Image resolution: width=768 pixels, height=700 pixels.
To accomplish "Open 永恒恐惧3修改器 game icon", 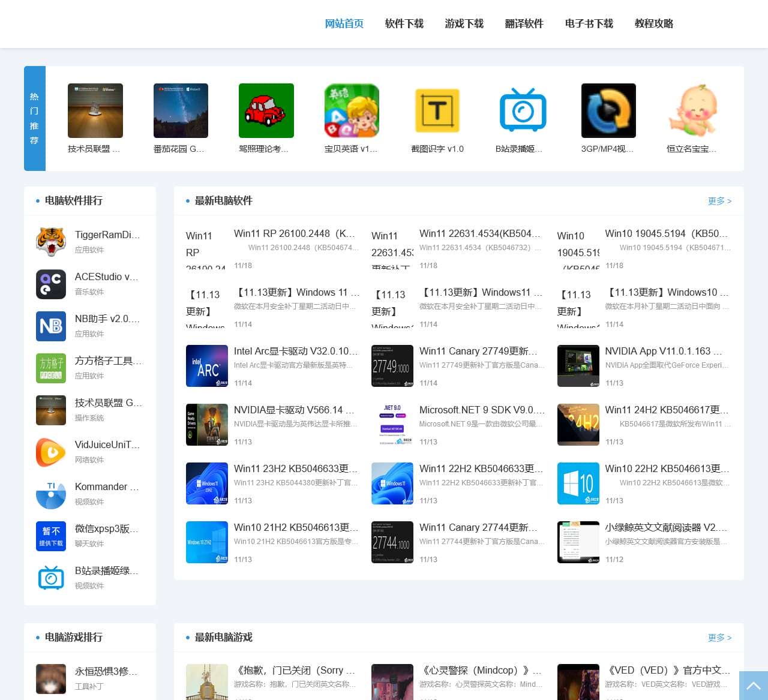I will coord(51,678).
